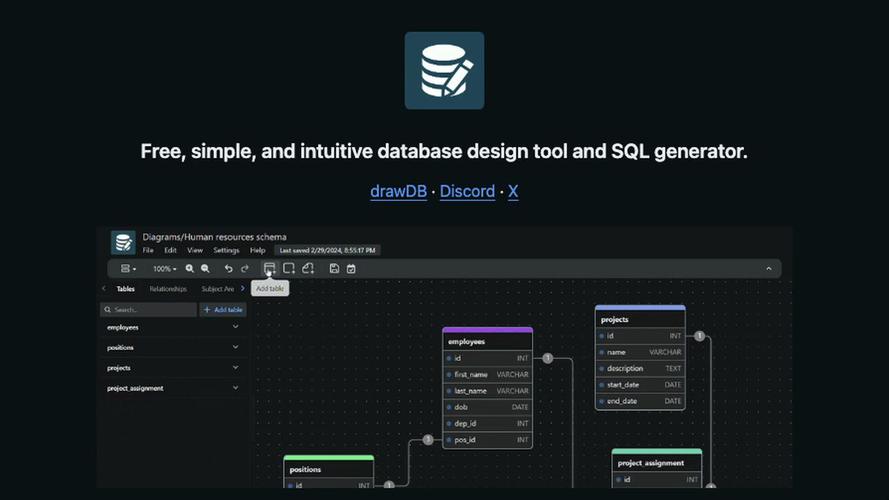Viewport: 889px width, 500px height.
Task: Open the layout view dropdown in toolbar
Action: click(128, 268)
